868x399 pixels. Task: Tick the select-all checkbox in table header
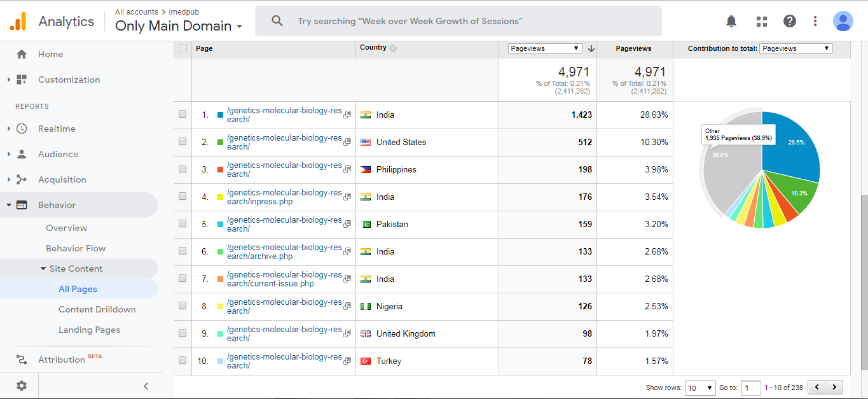183,48
